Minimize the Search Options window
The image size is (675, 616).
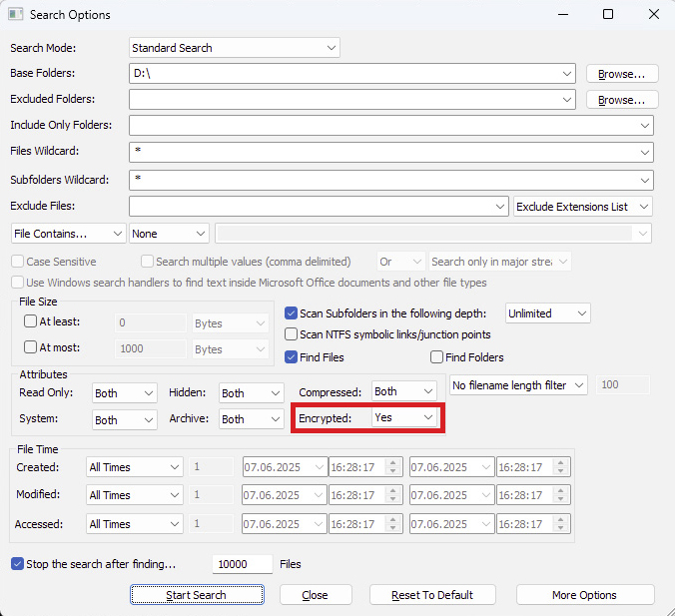563,14
